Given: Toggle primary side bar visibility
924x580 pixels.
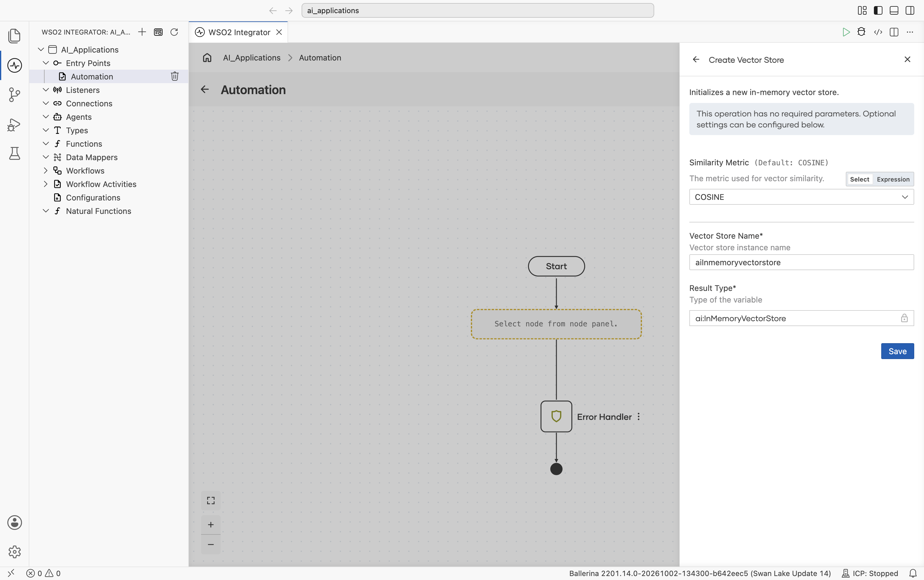Looking at the screenshot, I should (878, 10).
